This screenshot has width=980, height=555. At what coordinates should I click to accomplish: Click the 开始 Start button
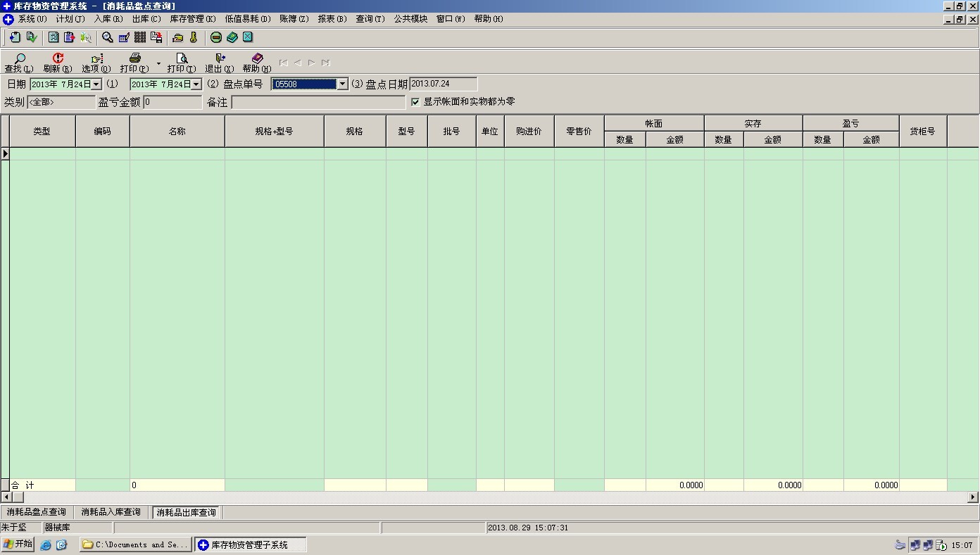click(18, 544)
